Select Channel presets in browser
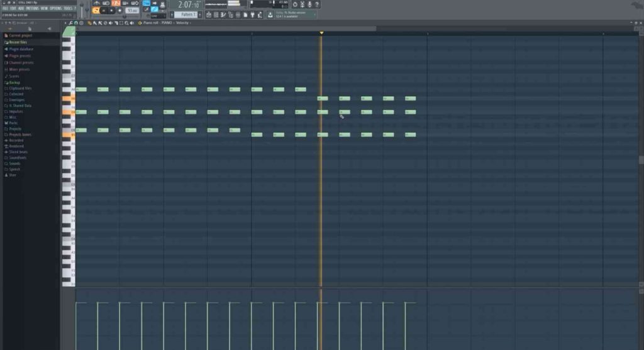 click(x=21, y=62)
